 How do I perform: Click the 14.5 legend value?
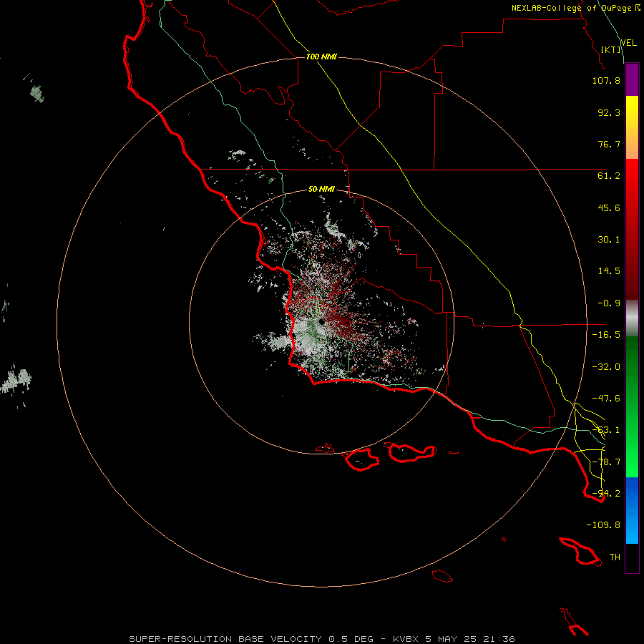[609, 271]
